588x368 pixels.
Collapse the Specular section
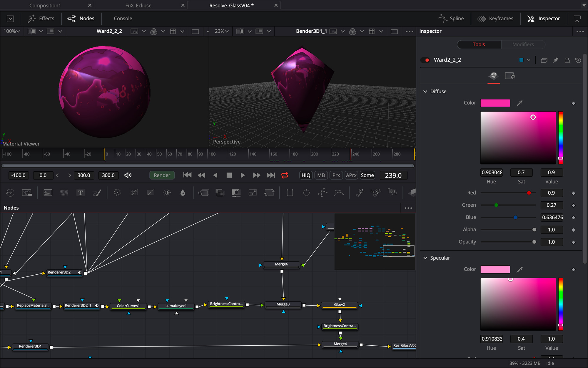pos(425,258)
